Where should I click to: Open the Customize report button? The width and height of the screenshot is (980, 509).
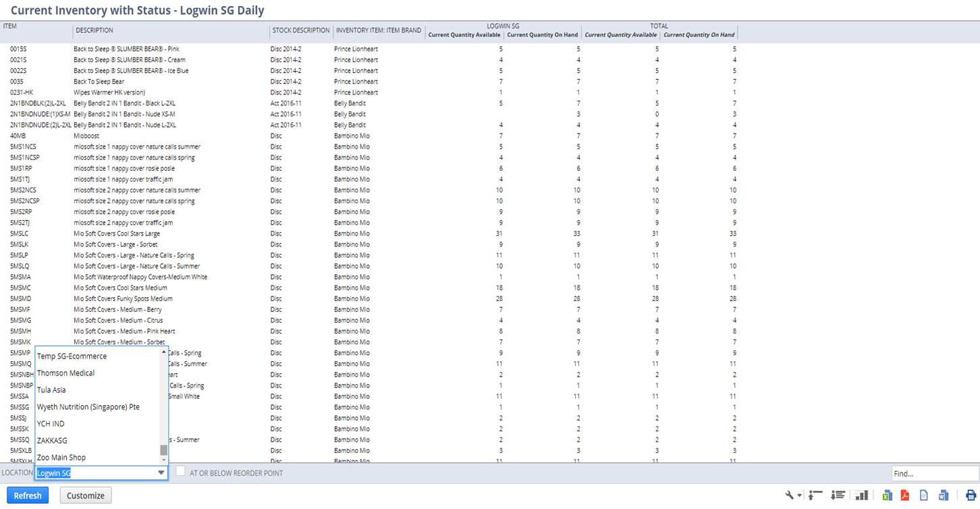click(86, 495)
